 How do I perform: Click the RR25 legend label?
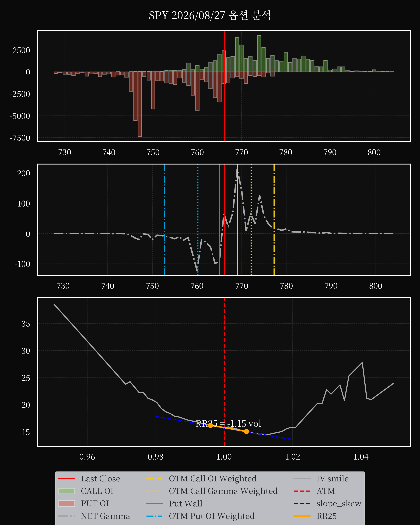pos(327,516)
